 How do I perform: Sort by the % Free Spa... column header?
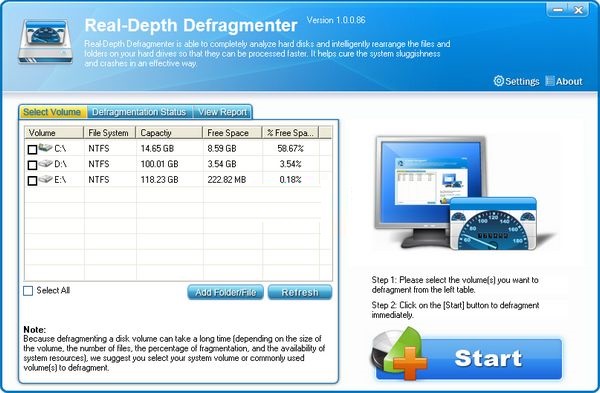[x=290, y=133]
